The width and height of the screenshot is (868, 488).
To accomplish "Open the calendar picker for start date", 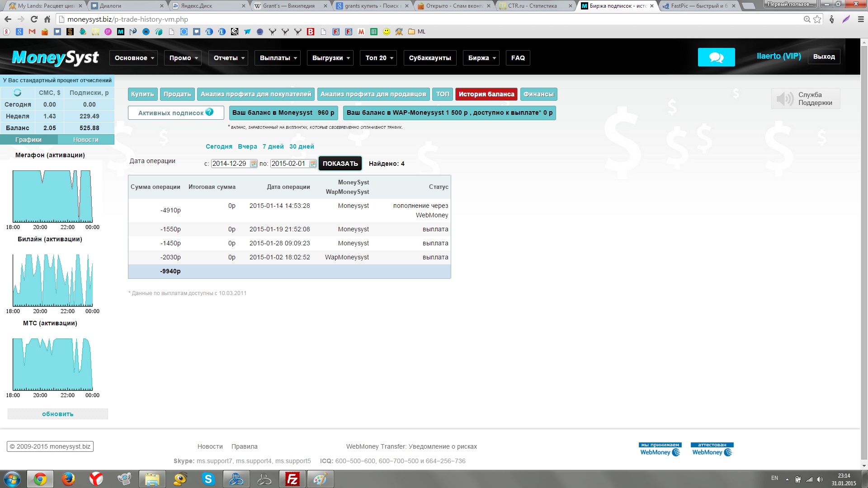I will pos(254,164).
